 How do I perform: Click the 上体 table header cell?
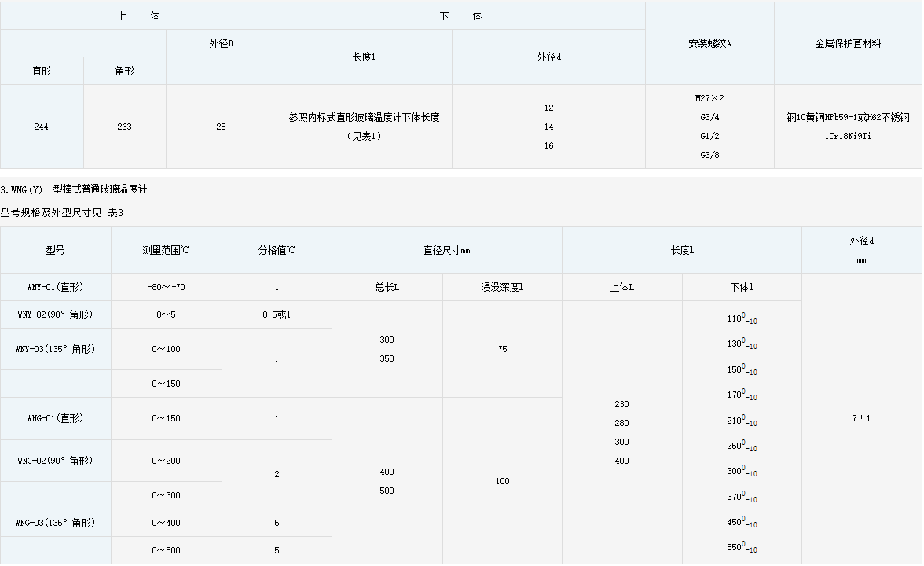138,16
